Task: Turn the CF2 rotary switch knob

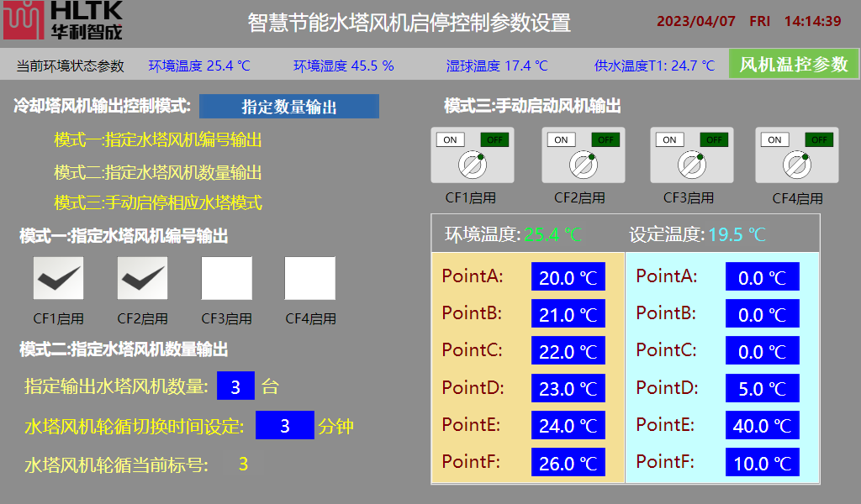Action: coord(583,164)
